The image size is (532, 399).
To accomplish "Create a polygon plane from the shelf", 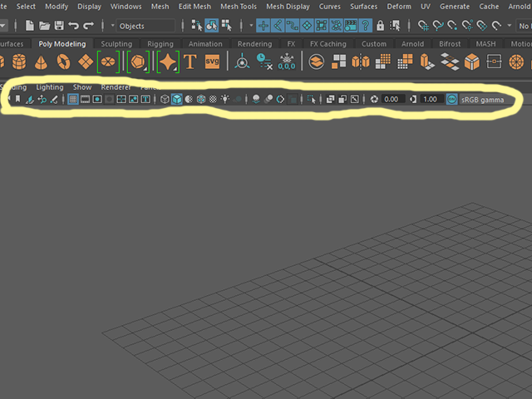I will (x=86, y=62).
